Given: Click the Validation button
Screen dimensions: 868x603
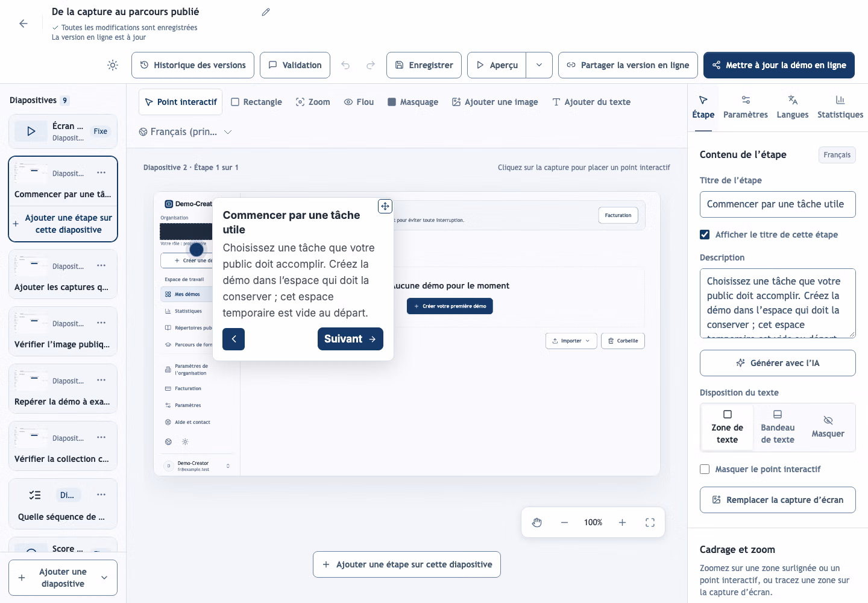Looking at the screenshot, I should 295,65.
